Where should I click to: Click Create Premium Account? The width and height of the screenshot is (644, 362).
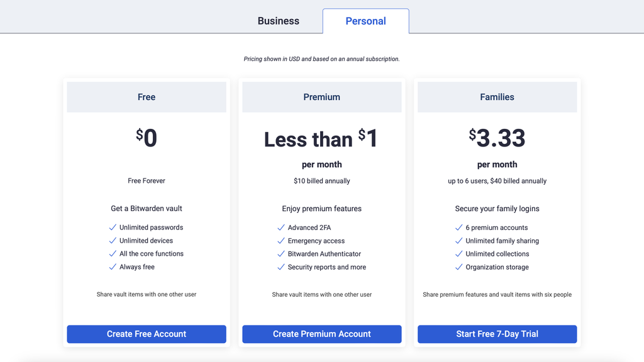click(321, 334)
